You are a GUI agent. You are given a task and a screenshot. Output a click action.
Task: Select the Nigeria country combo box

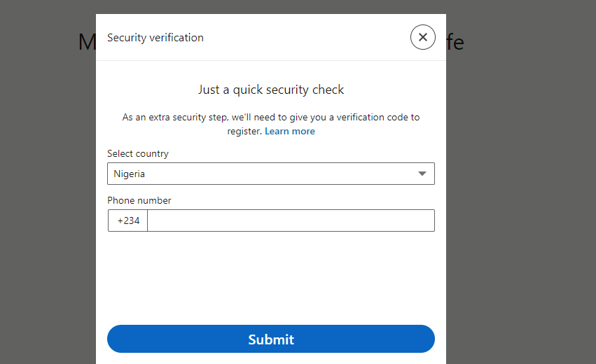click(271, 174)
